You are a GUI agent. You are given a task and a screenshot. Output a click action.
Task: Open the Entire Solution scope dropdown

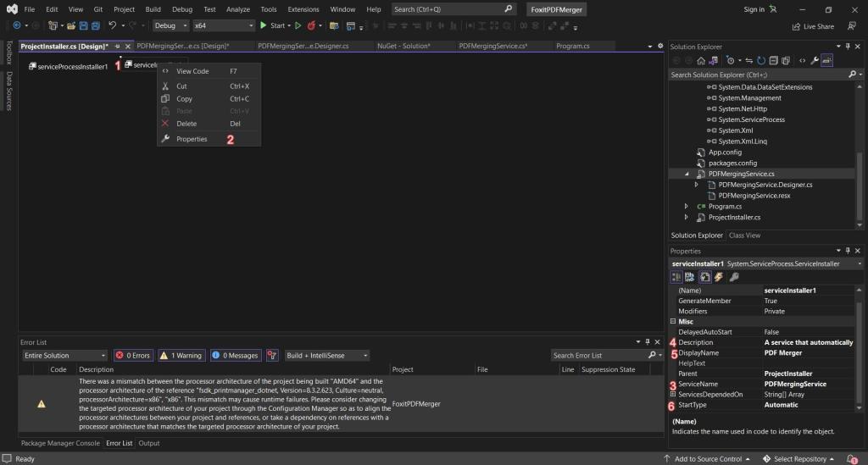[x=64, y=356]
